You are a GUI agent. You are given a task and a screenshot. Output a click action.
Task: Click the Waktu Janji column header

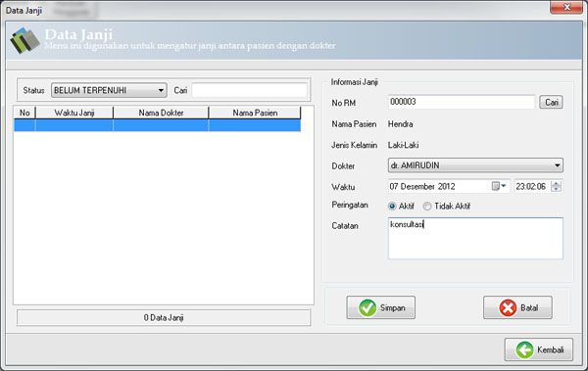point(74,113)
